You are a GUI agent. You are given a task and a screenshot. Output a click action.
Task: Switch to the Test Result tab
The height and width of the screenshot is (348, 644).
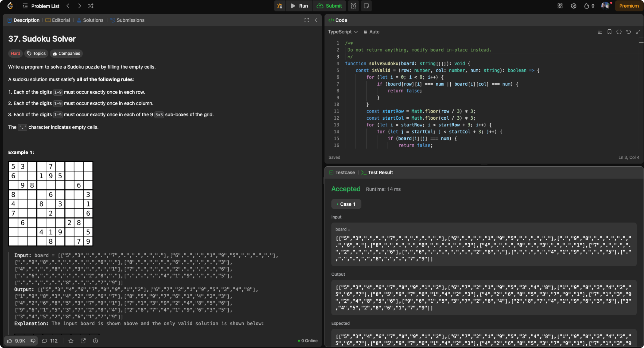(x=377, y=173)
